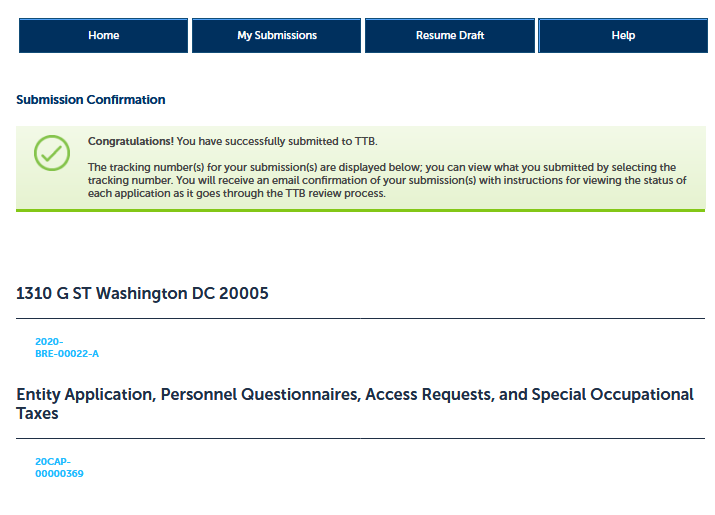This screenshot has width=715, height=515.
Task: Click divider line under the address heading
Action: tap(360, 319)
